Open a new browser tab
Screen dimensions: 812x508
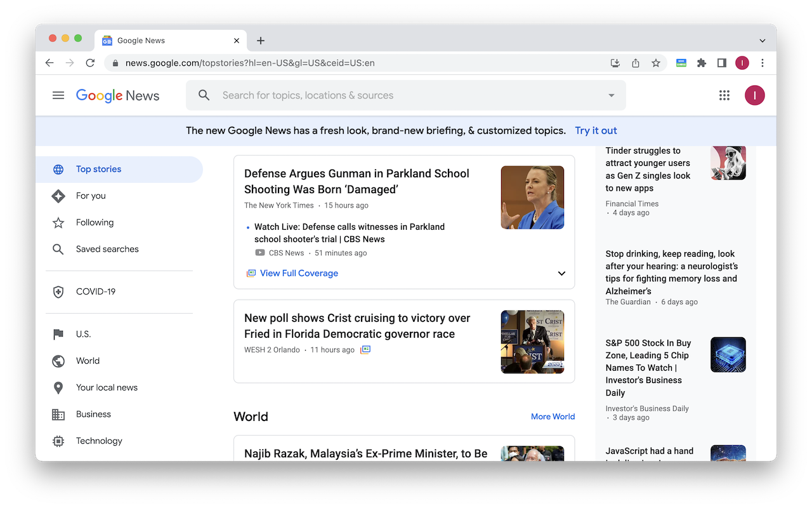tap(261, 41)
